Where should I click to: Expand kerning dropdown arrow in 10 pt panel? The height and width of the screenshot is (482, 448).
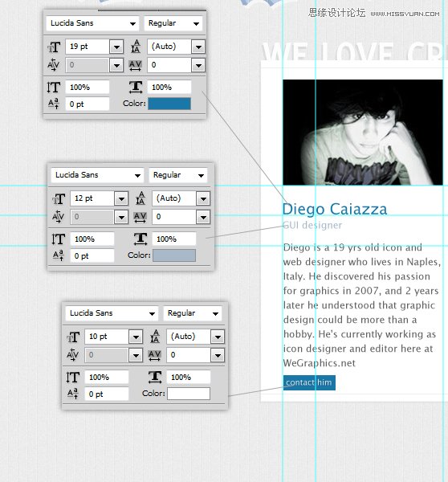pyautogui.click(x=136, y=355)
